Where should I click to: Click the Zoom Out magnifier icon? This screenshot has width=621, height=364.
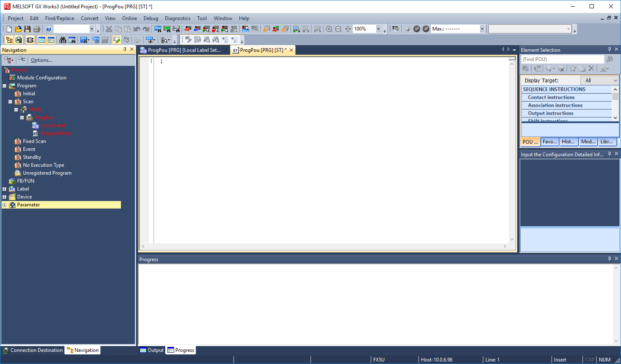339,29
